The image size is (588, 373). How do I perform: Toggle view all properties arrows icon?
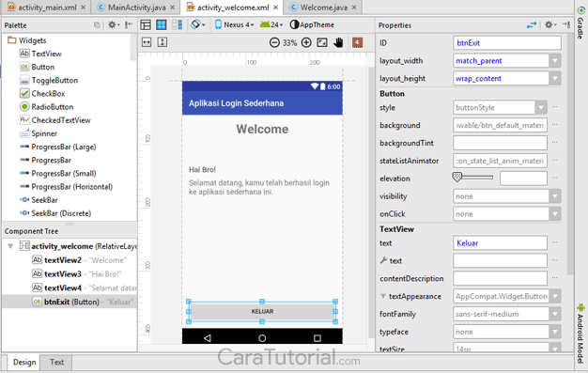point(532,25)
